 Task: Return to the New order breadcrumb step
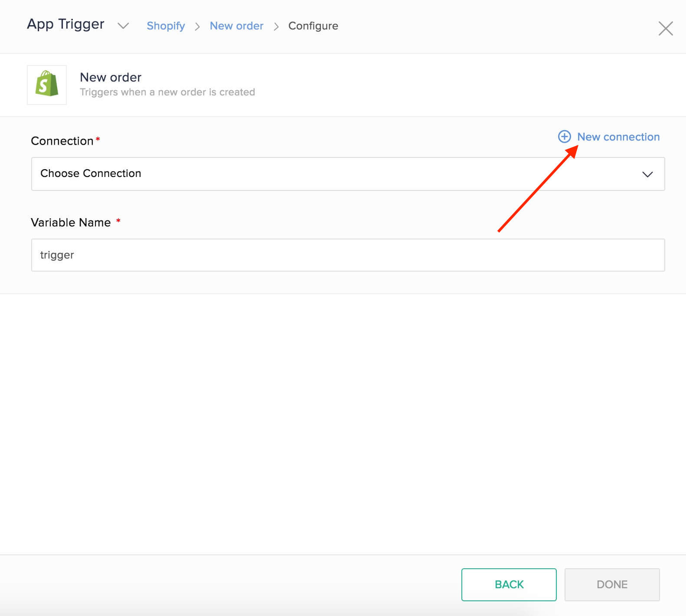point(236,26)
